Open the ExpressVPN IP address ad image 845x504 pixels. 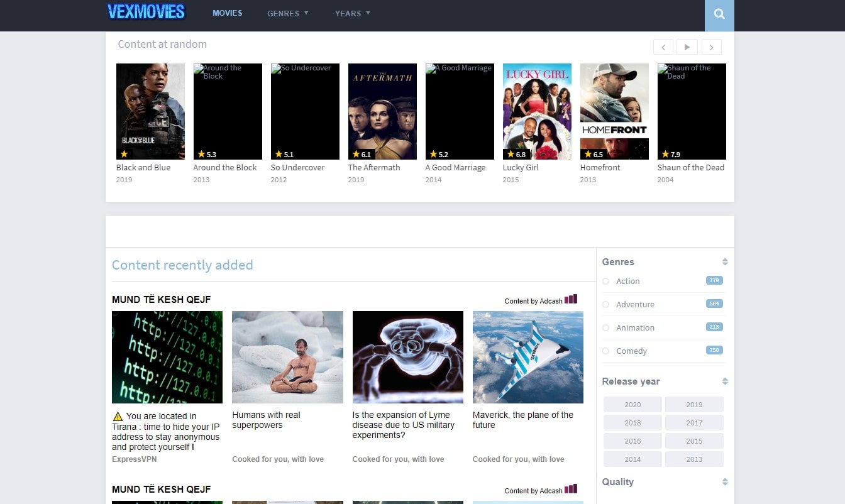[x=167, y=357]
